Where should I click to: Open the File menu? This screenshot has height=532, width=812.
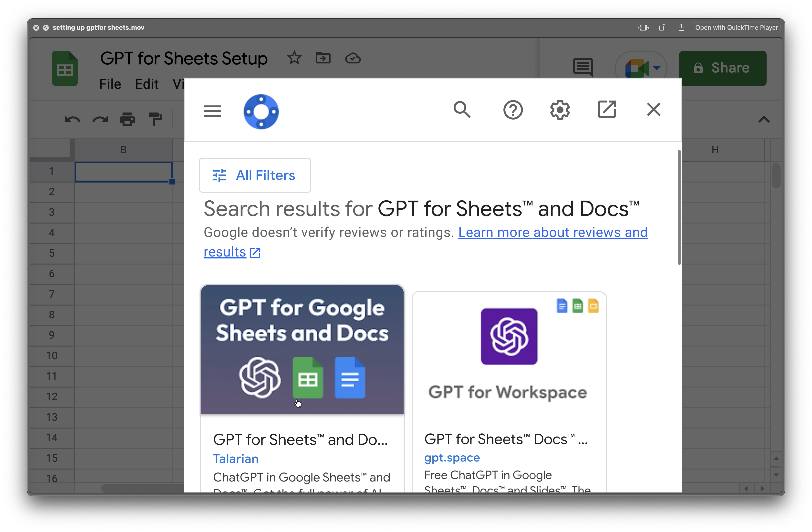pos(110,84)
